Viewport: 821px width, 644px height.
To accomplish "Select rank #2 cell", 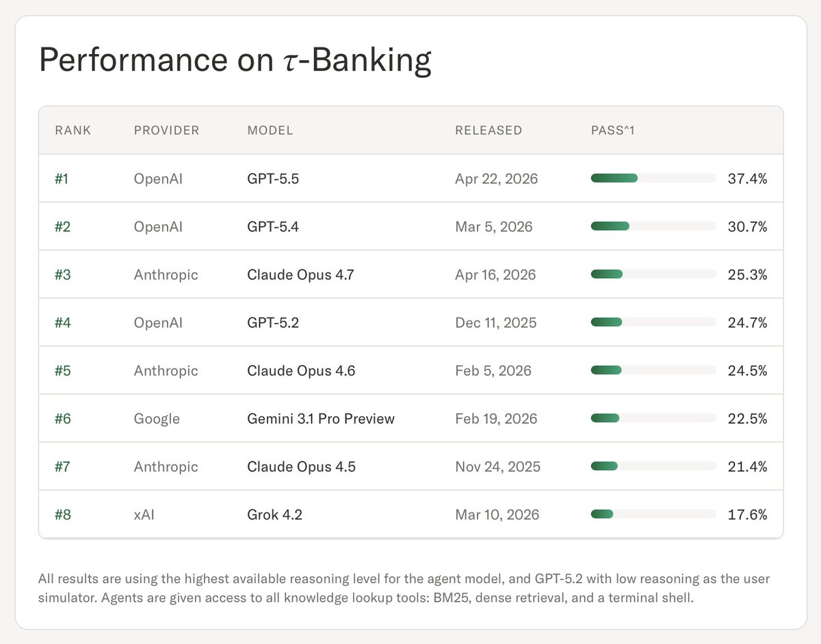I will point(63,226).
